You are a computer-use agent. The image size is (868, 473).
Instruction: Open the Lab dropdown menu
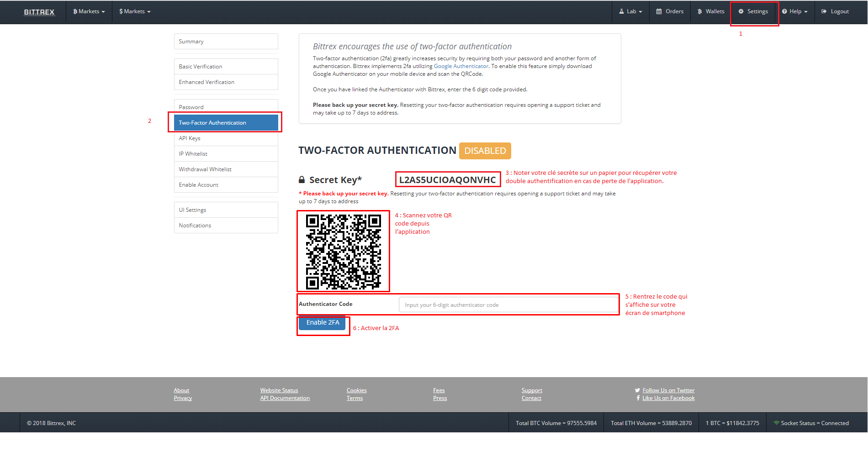pyautogui.click(x=630, y=11)
